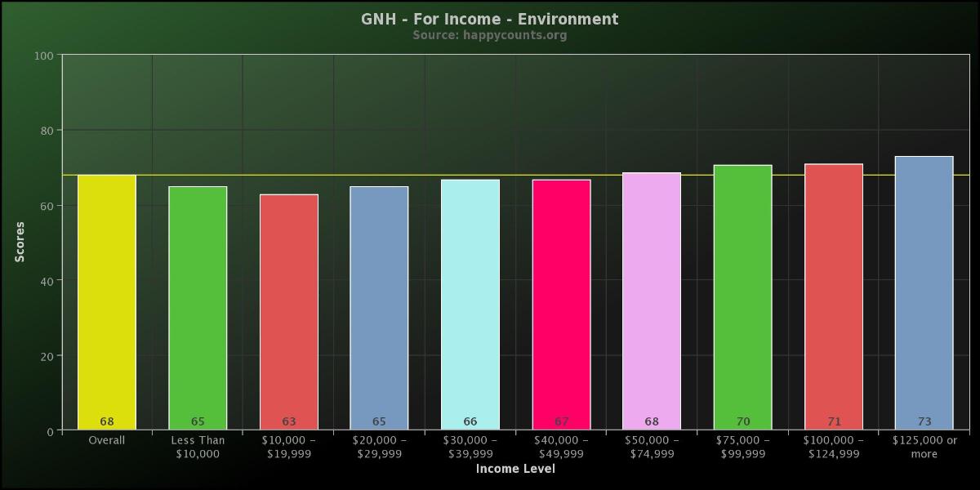The height and width of the screenshot is (490, 980).
Task: Click the Income Level x-axis title
Action: coord(515,469)
